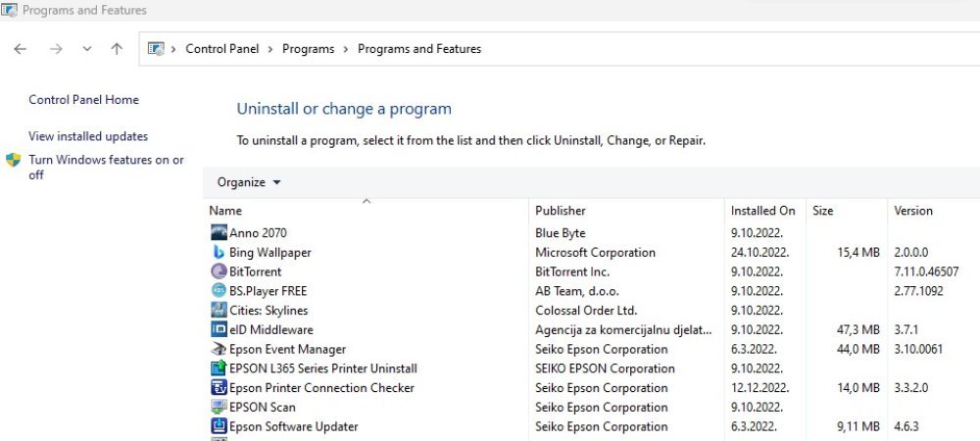Select the Anno 2070 entry
Image resolution: width=980 pixels, height=441 pixels.
click(258, 233)
